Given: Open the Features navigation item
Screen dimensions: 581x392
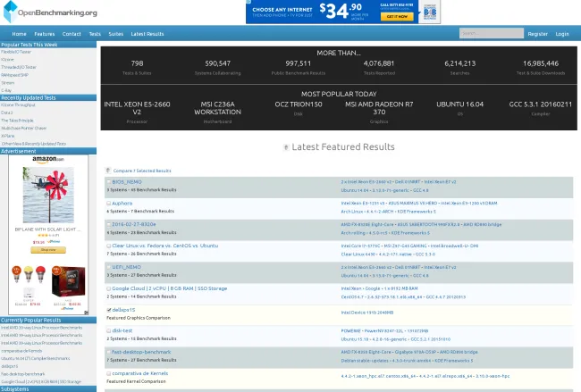Looking at the screenshot, I should coord(45,34).
